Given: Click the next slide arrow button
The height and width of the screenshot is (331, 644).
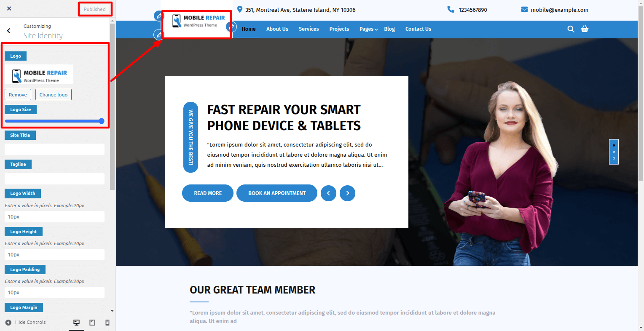Looking at the screenshot, I should coord(347,193).
